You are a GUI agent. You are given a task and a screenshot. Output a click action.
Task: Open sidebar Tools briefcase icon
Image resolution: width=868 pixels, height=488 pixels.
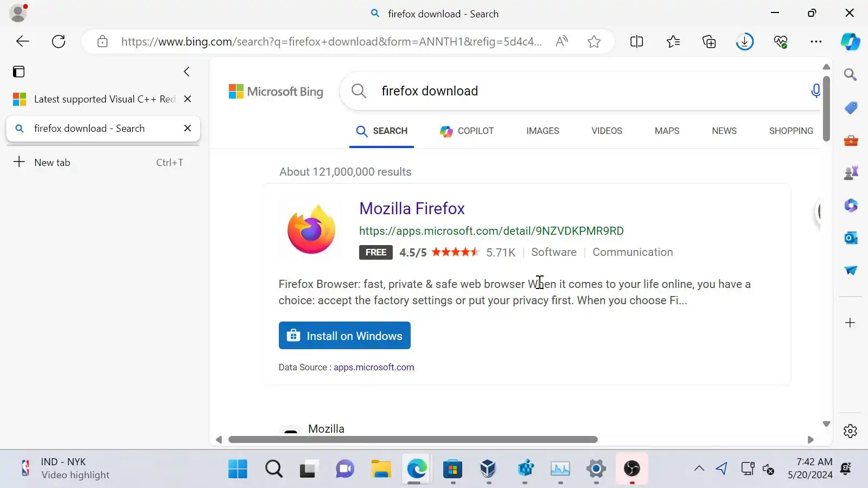[x=851, y=141]
